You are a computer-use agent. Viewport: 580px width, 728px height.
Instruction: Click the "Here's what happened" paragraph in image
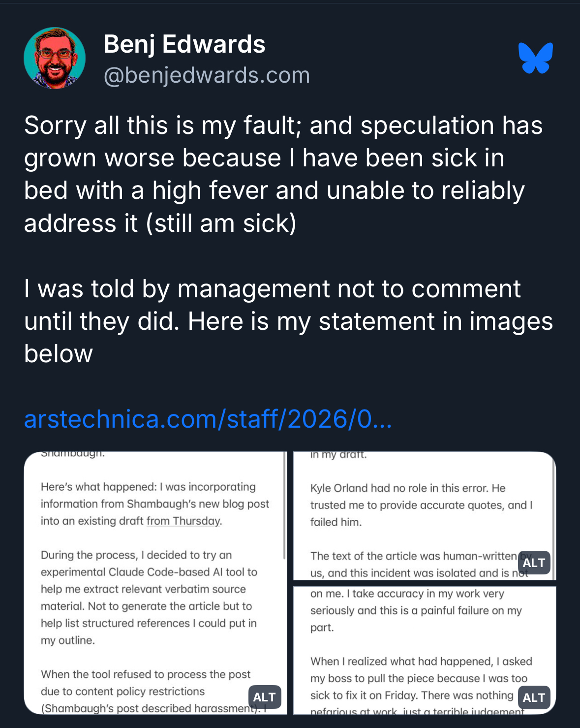click(155, 504)
